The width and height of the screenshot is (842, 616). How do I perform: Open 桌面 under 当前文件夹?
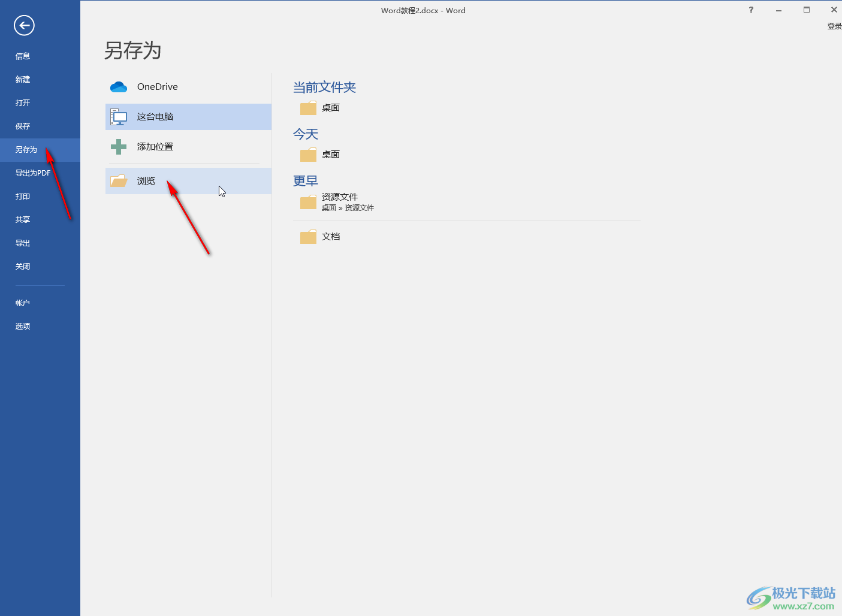coord(331,108)
